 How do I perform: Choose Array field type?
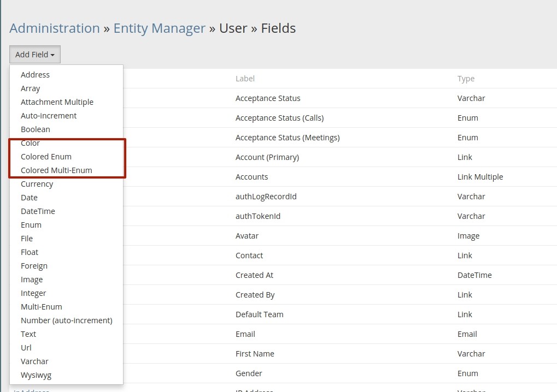[x=31, y=88]
